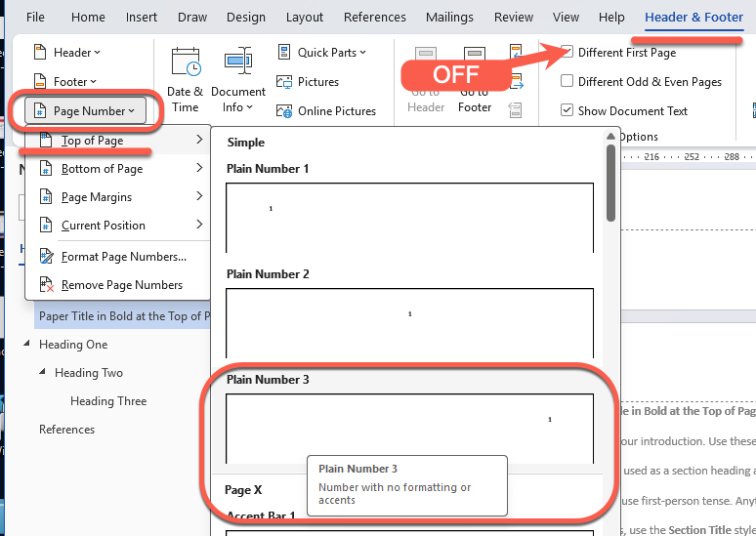Enable Different Odd & Even Pages
Viewport: 756px width, 536px height.
point(567,82)
